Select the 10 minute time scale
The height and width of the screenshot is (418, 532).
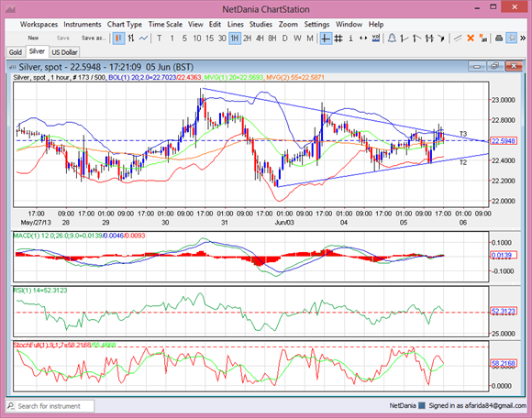[197, 38]
